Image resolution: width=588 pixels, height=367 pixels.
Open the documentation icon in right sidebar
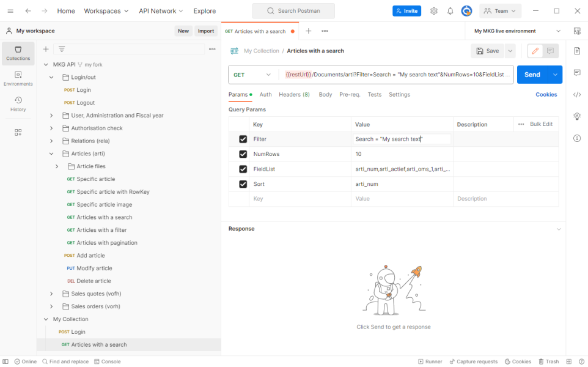click(x=577, y=51)
